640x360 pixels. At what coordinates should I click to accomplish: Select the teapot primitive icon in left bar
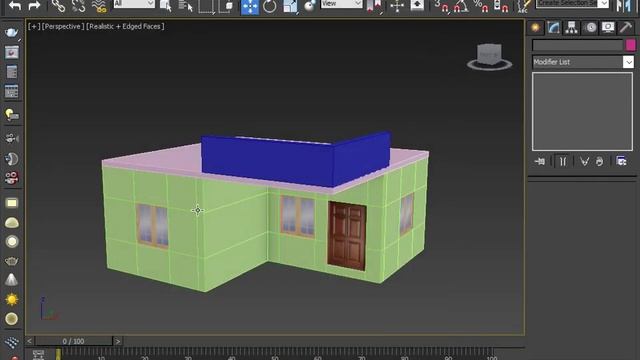tap(11, 260)
